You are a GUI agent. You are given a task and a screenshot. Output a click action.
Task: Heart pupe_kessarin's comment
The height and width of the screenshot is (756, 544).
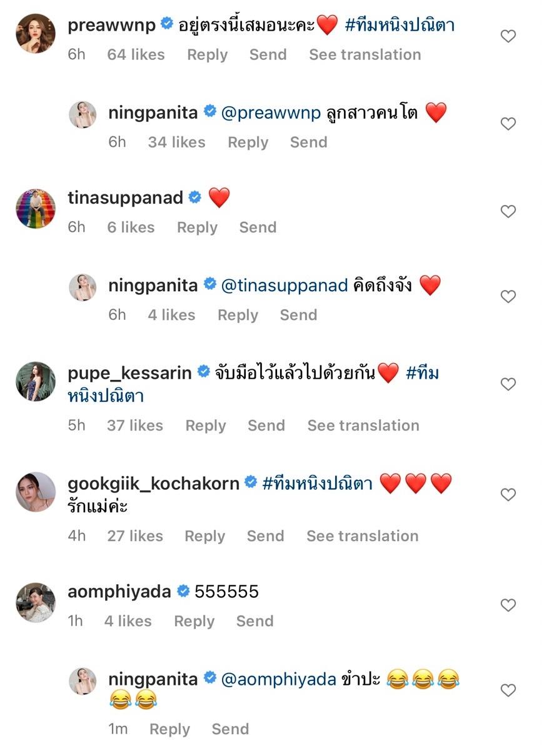(508, 384)
